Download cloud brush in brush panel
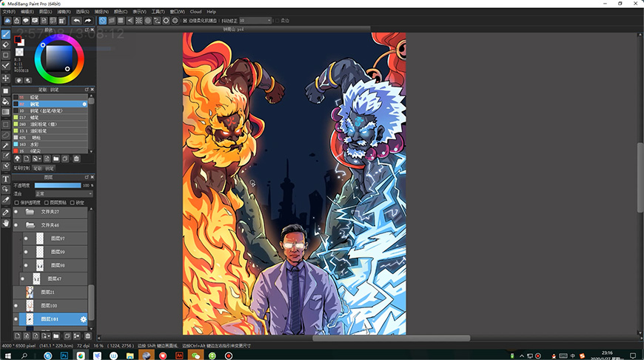Image resolution: width=644 pixels, height=360 pixels. coord(17,159)
